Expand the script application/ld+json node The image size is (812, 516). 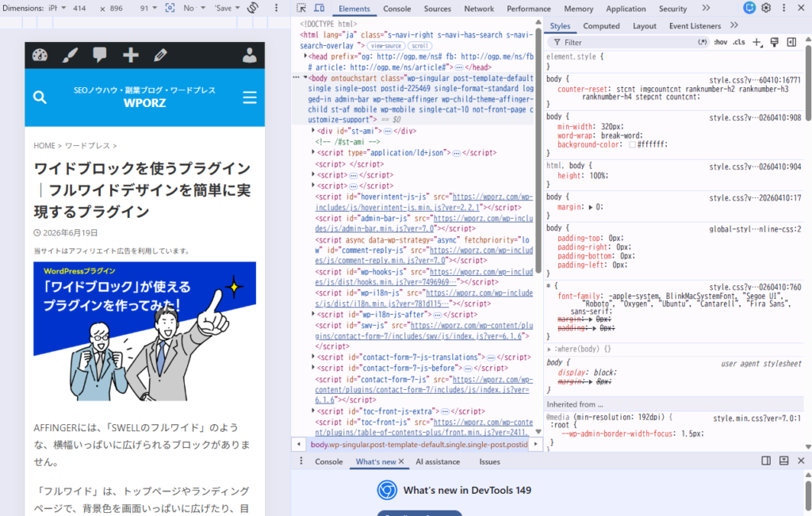pos(313,153)
